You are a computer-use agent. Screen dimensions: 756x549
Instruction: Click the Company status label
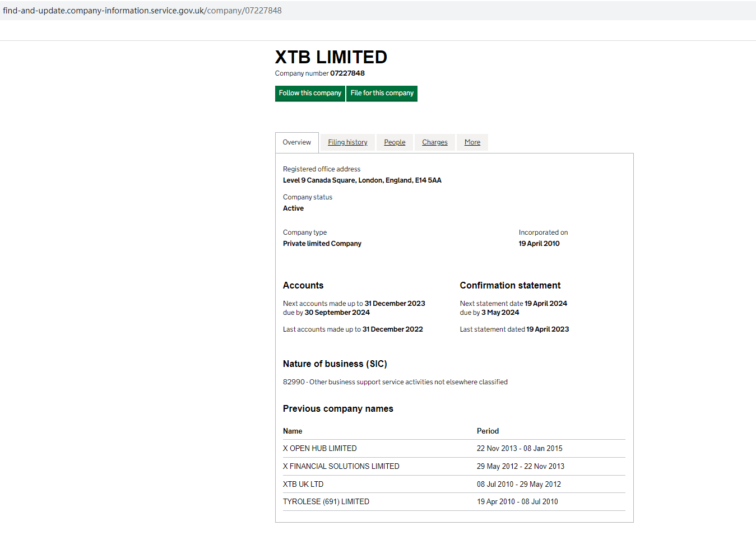point(308,197)
